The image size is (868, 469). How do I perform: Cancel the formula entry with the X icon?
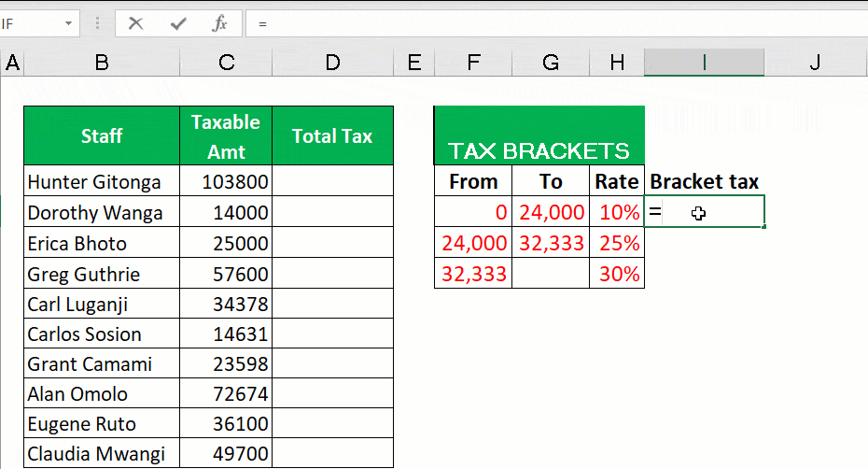(x=135, y=23)
